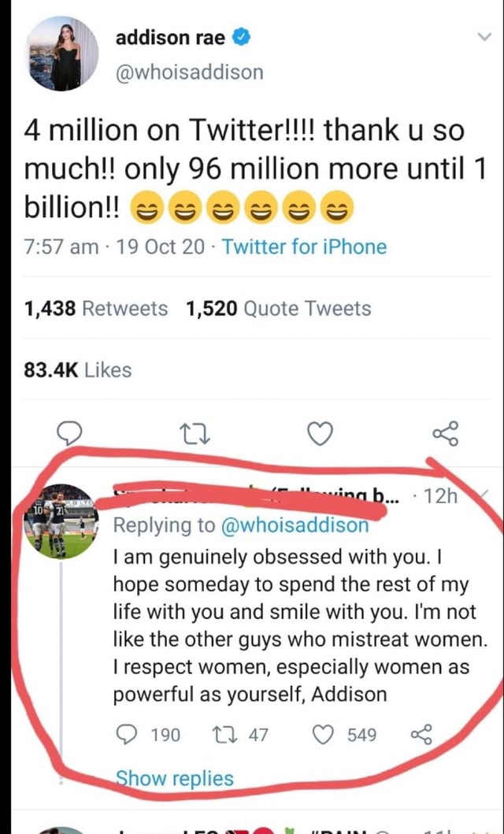Like addison rae's main tweet
Image resolution: width=504 pixels, height=834 pixels.
coord(320,432)
